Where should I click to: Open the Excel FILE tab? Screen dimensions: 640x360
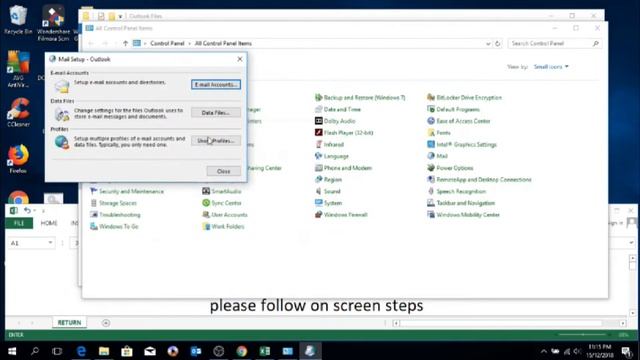(x=19, y=223)
